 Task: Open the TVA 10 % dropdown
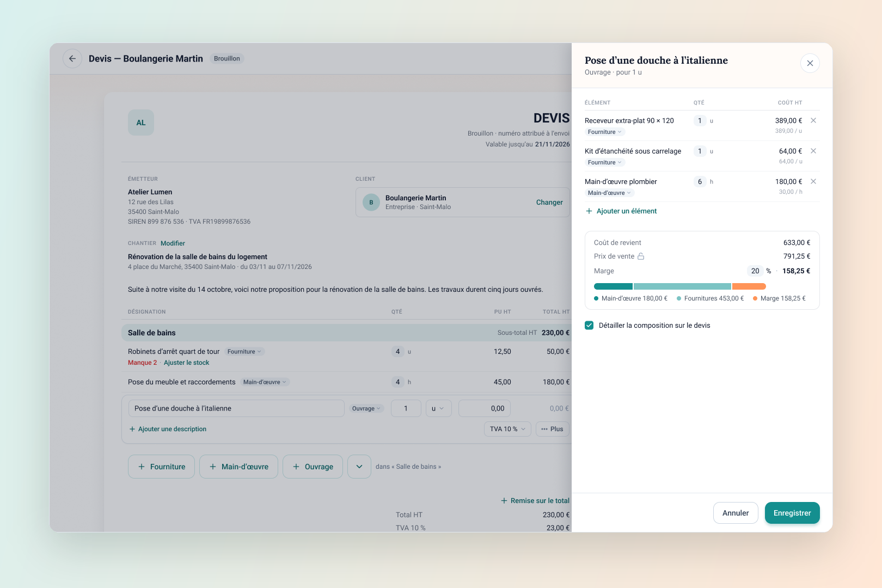tap(507, 429)
